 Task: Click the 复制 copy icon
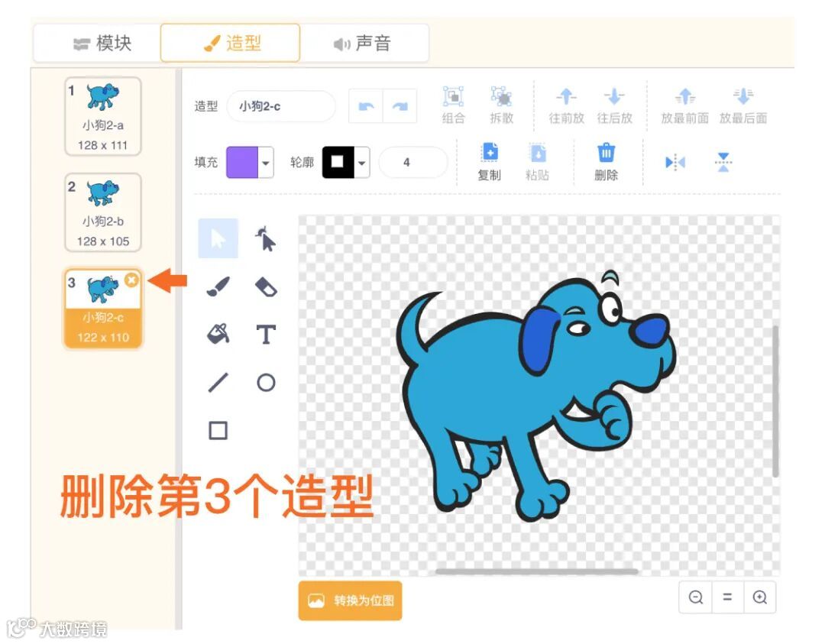click(x=490, y=161)
